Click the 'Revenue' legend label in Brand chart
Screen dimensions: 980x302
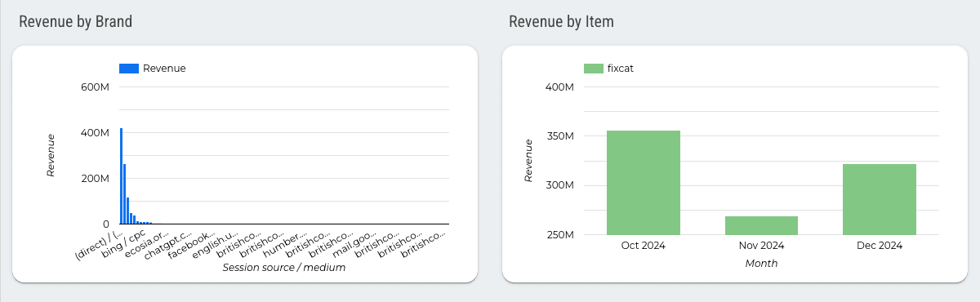pyautogui.click(x=164, y=69)
